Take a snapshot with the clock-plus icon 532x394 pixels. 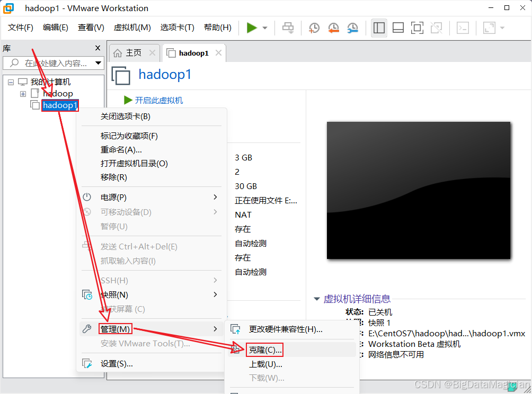(314, 28)
